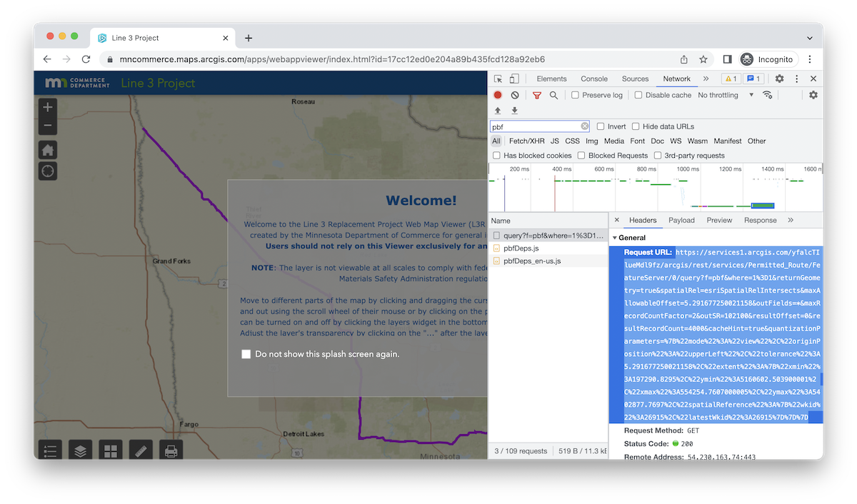Open the No throttling dropdown
Screen dimensions: 857x504
(x=726, y=95)
